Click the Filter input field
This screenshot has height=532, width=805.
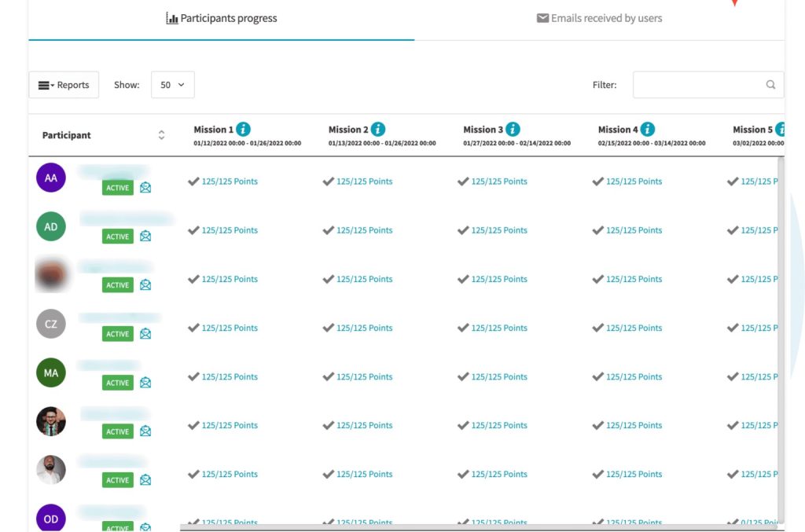point(708,85)
